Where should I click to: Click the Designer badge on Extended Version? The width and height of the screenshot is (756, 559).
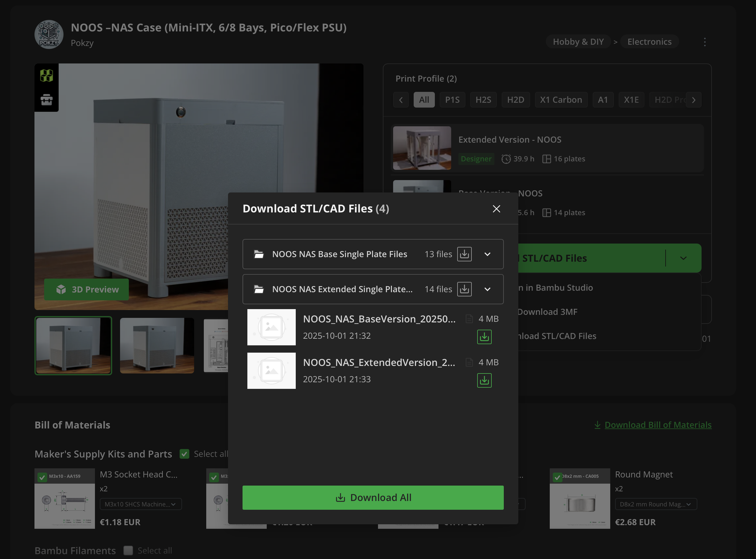point(476,159)
